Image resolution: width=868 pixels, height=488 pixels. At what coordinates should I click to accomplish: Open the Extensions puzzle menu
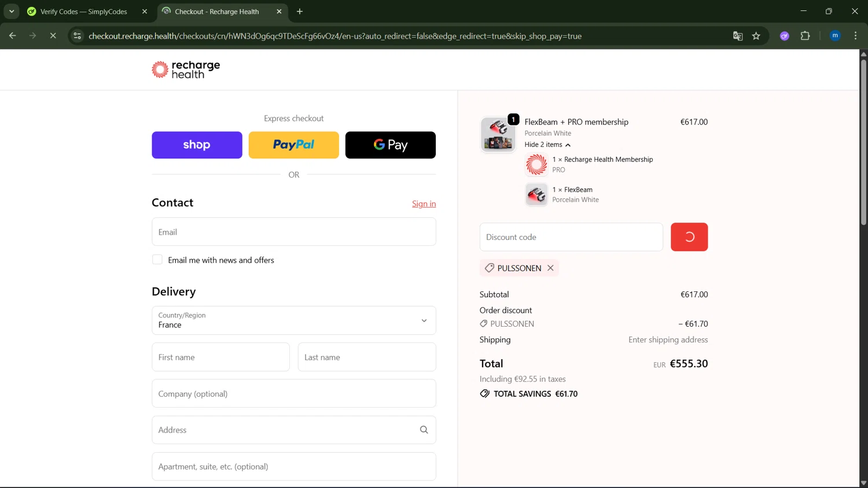[805, 36]
